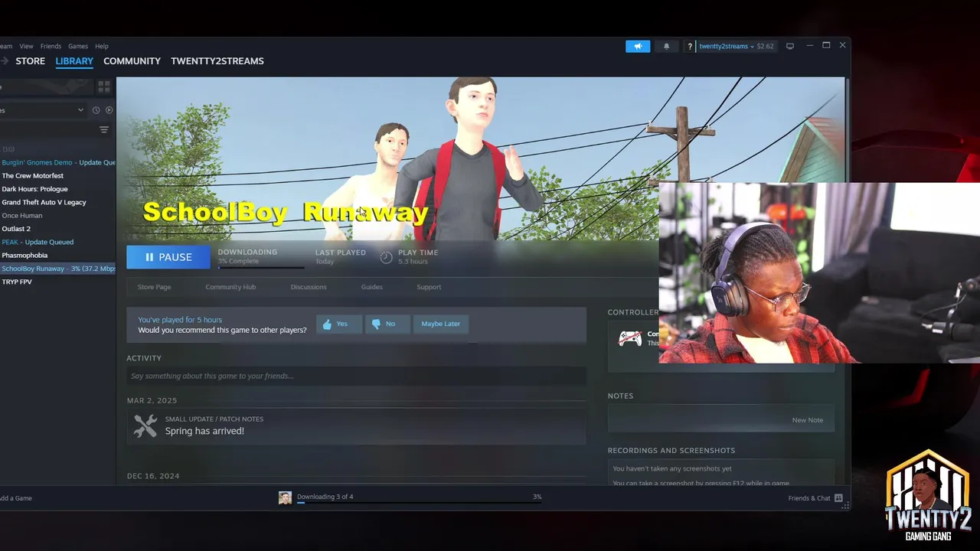This screenshot has height=551, width=980.
Task: Click No thumbs down button
Action: pos(387,324)
